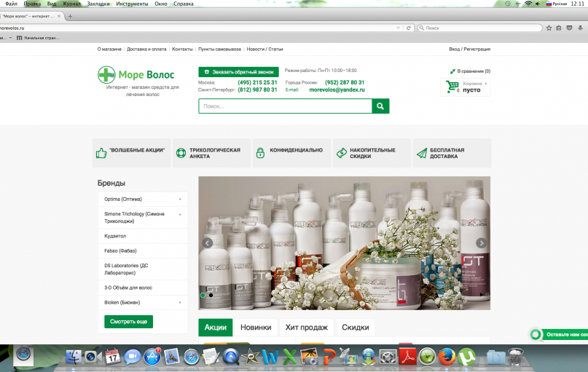Open the Журнал menu

(x=71, y=4)
